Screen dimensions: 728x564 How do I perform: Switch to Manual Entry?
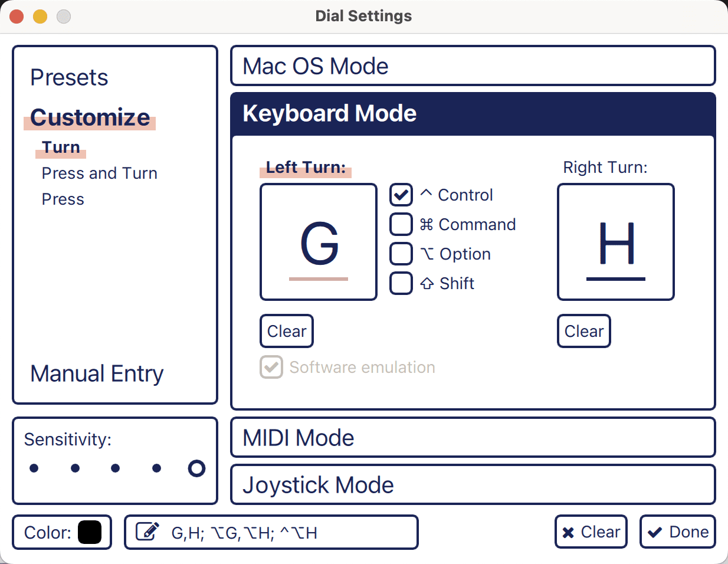[x=97, y=373]
